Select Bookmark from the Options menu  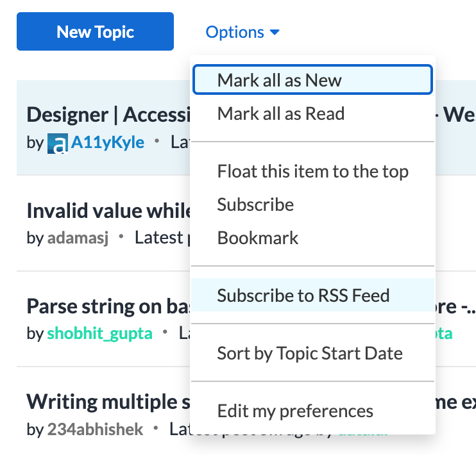pyautogui.click(x=258, y=238)
